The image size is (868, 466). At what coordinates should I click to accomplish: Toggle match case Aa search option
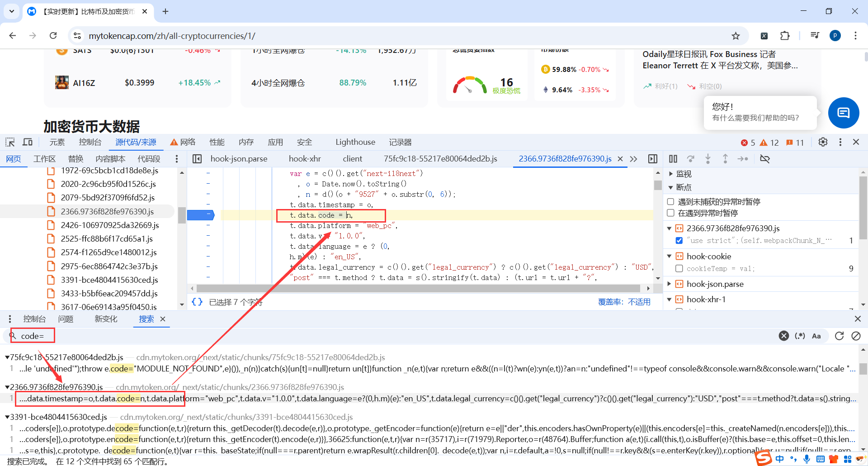tap(816, 336)
